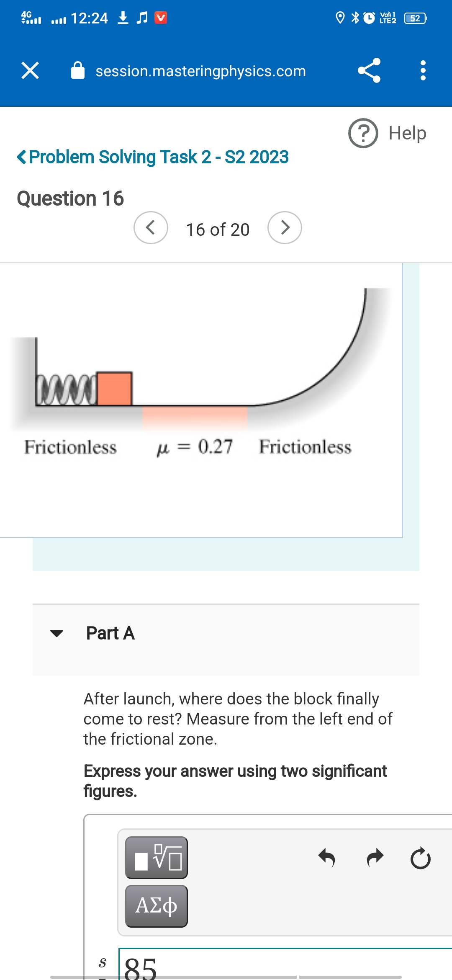The width and height of the screenshot is (452, 980).
Task: Collapse the Part A section
Action: (x=57, y=633)
